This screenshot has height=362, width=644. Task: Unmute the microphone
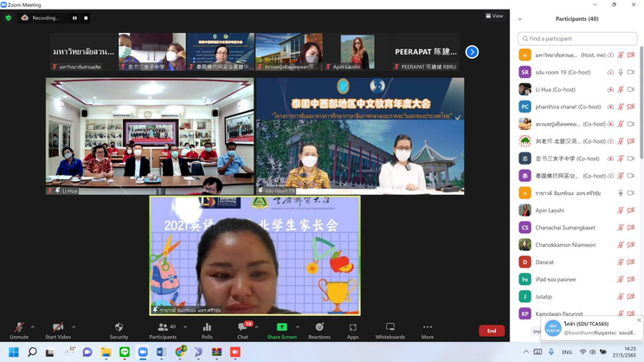[x=19, y=330]
